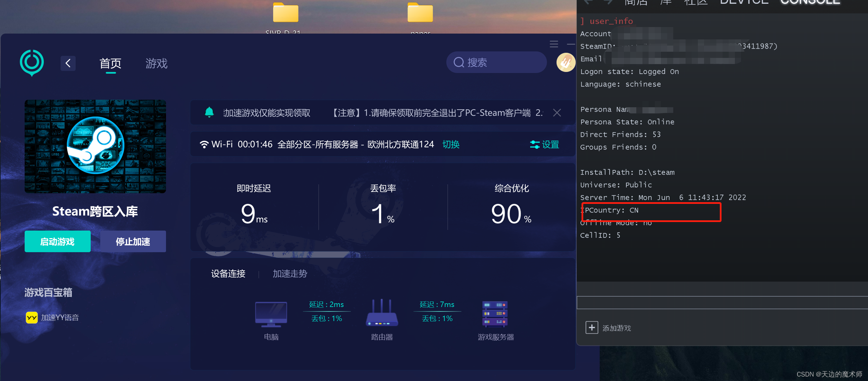Click the user_info command line text
This screenshot has height=381, width=868.
pyautogui.click(x=611, y=21)
